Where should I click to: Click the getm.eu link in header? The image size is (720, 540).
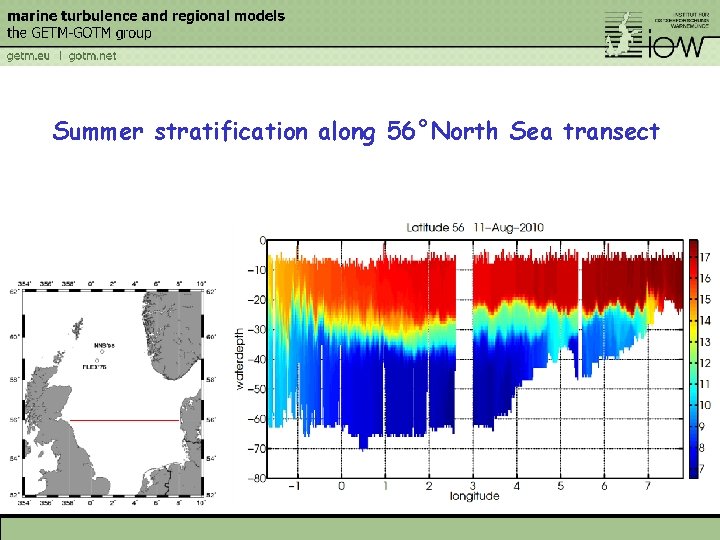coord(28,56)
